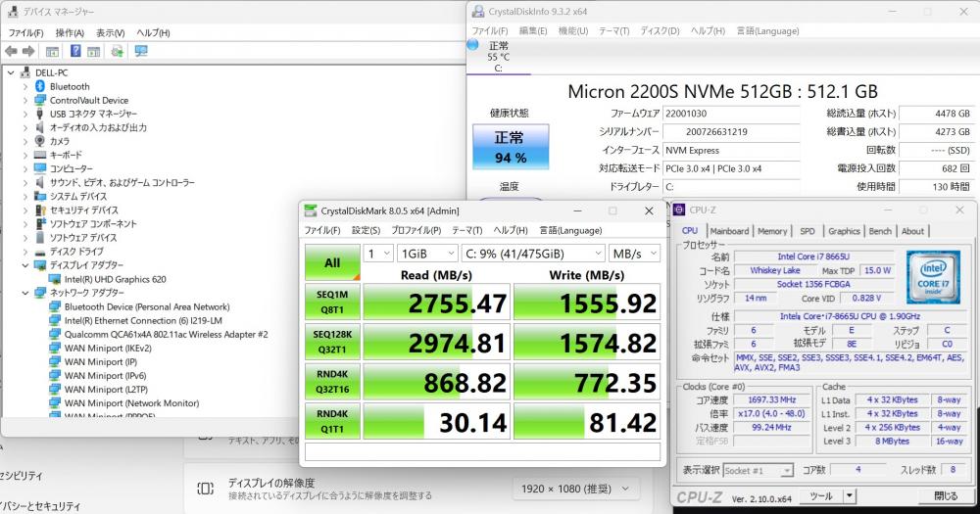Click the display resolution icon in Settings
Viewport: 980px width, 514px height.
click(x=205, y=489)
